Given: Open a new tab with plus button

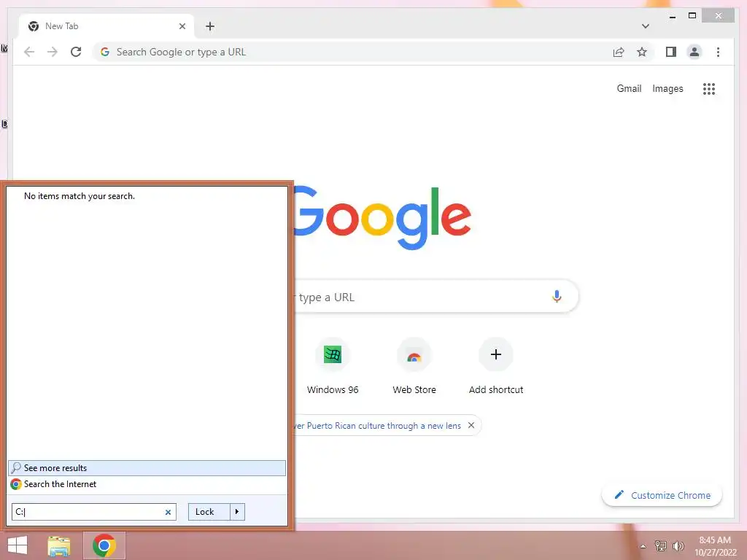Looking at the screenshot, I should [x=210, y=26].
